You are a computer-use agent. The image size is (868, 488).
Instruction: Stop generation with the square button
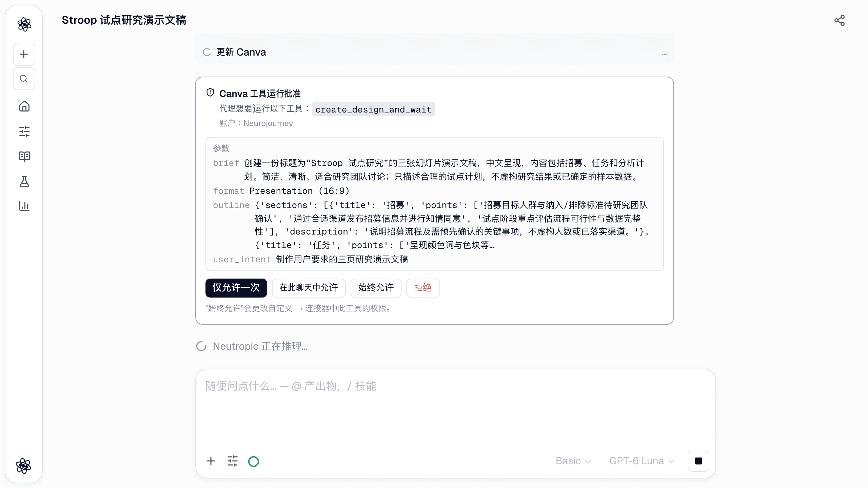point(698,461)
